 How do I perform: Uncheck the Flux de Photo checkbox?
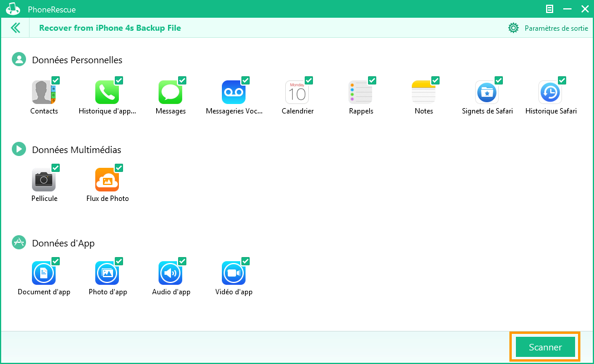[119, 168]
